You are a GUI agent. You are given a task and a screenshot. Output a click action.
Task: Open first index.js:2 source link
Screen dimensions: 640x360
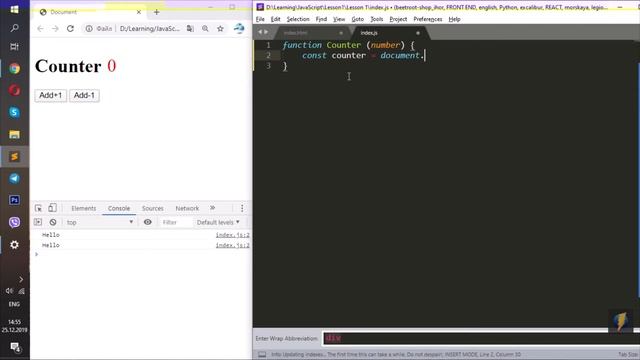click(233, 235)
